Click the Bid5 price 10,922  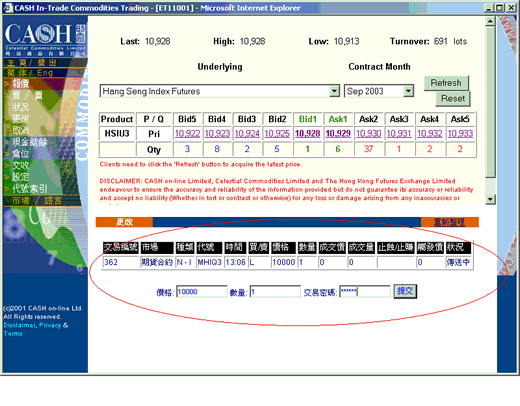(187, 134)
